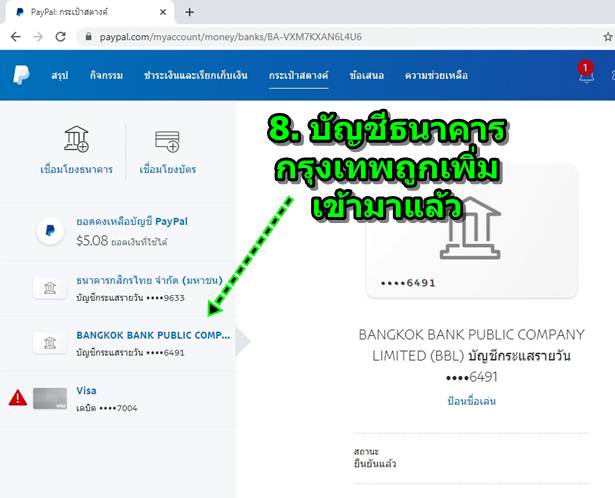Click the padlock site info icon
Viewport: 615px width, 498px height.
pos(89,37)
